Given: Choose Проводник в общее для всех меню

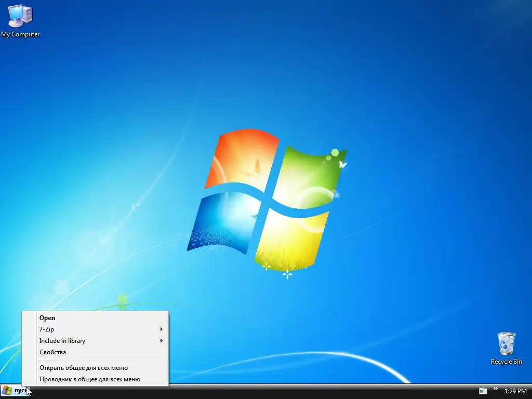Looking at the screenshot, I should (96, 379).
